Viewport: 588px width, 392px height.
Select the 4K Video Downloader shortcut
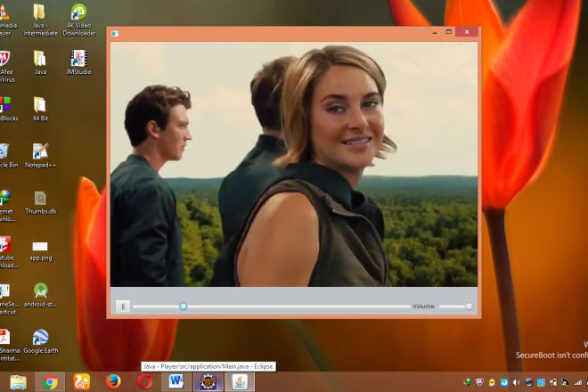[x=78, y=20]
